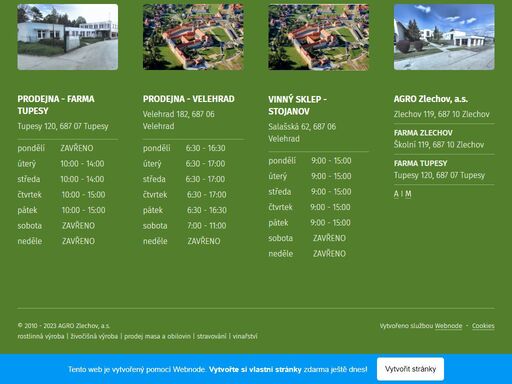The image size is (512, 384).
Task: Click the 'A' link under Farma Tupesy address
Action: 396,194
